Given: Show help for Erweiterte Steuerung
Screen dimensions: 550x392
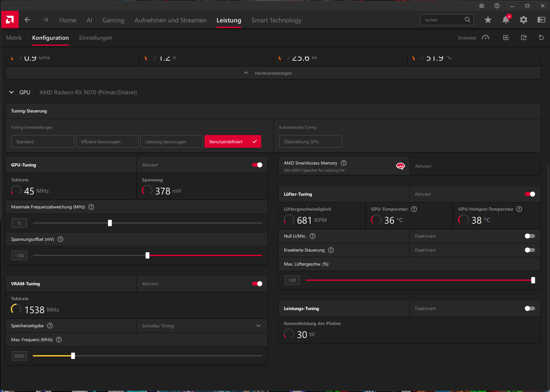Looking at the screenshot, I should click(331, 250).
